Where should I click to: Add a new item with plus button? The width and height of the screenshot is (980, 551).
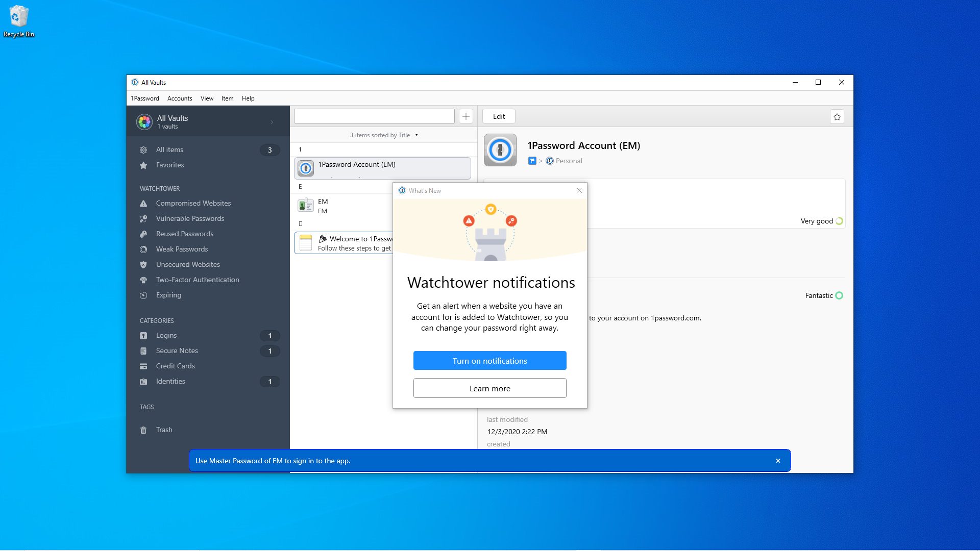click(466, 116)
